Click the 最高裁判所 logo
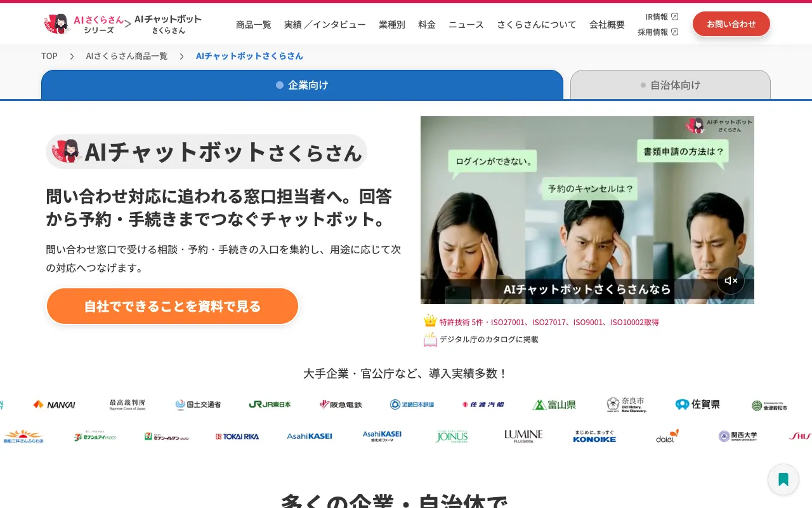Viewport: 812px width, 508px height. tap(128, 404)
